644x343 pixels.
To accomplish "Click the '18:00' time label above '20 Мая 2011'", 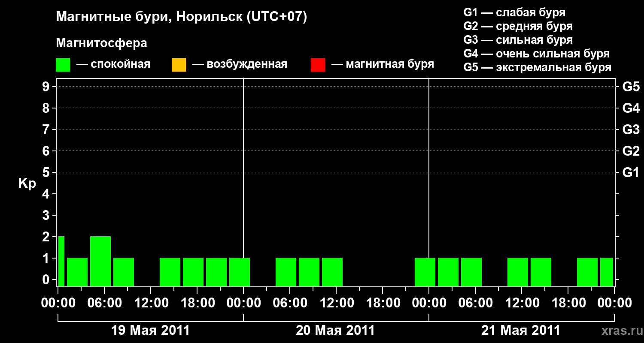I will point(383,303).
